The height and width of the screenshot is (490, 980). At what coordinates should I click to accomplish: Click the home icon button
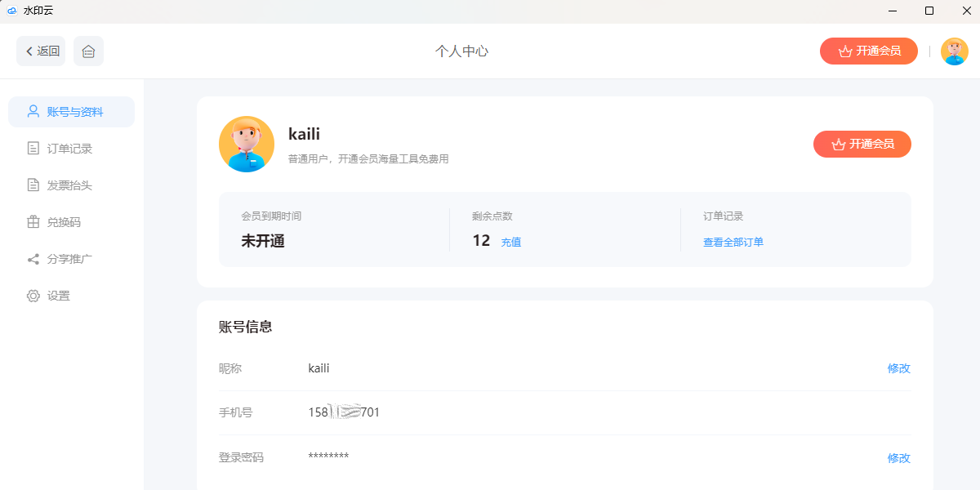(x=88, y=51)
